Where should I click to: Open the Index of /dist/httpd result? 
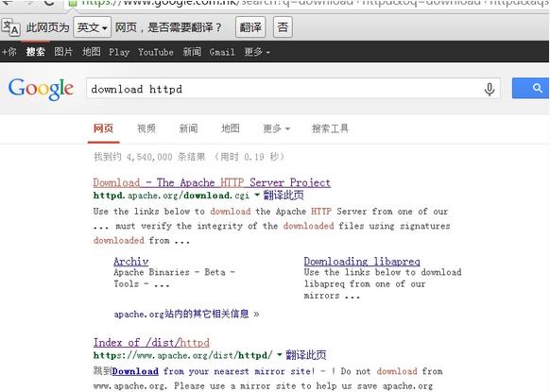coord(151,342)
